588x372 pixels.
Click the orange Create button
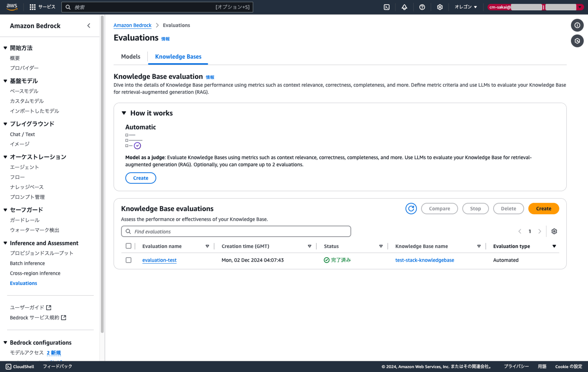pos(543,209)
